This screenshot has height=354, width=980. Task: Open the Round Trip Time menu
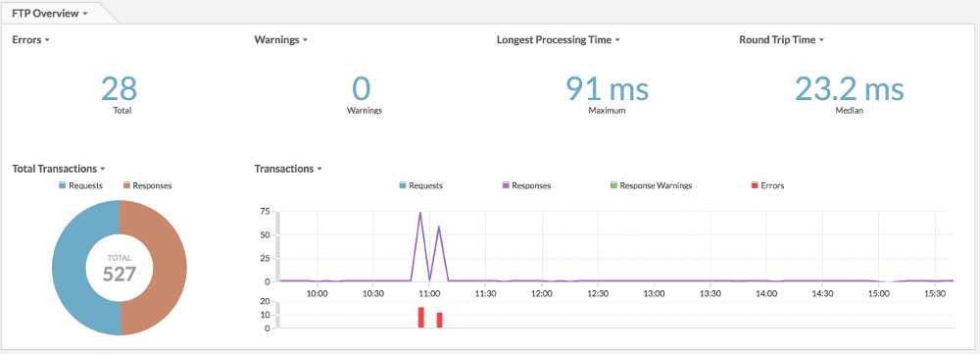pos(782,40)
